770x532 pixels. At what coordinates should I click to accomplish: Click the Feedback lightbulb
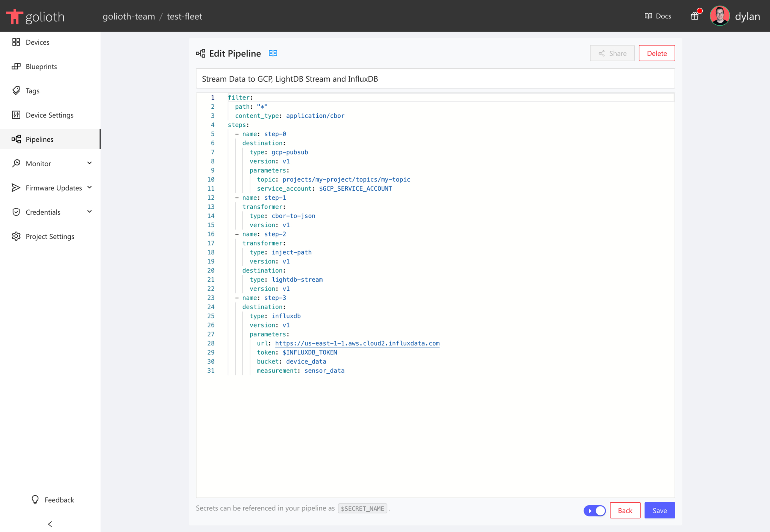coord(35,499)
